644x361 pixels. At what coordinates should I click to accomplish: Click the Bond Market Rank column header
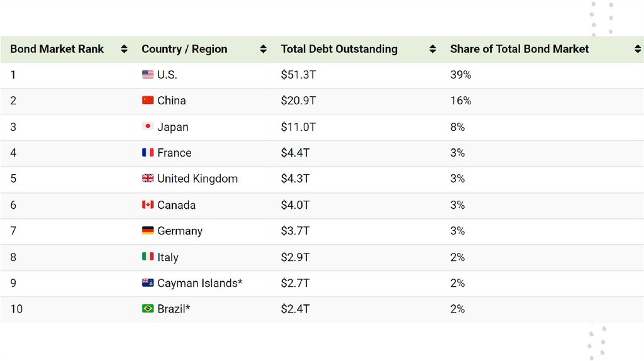[x=57, y=49]
